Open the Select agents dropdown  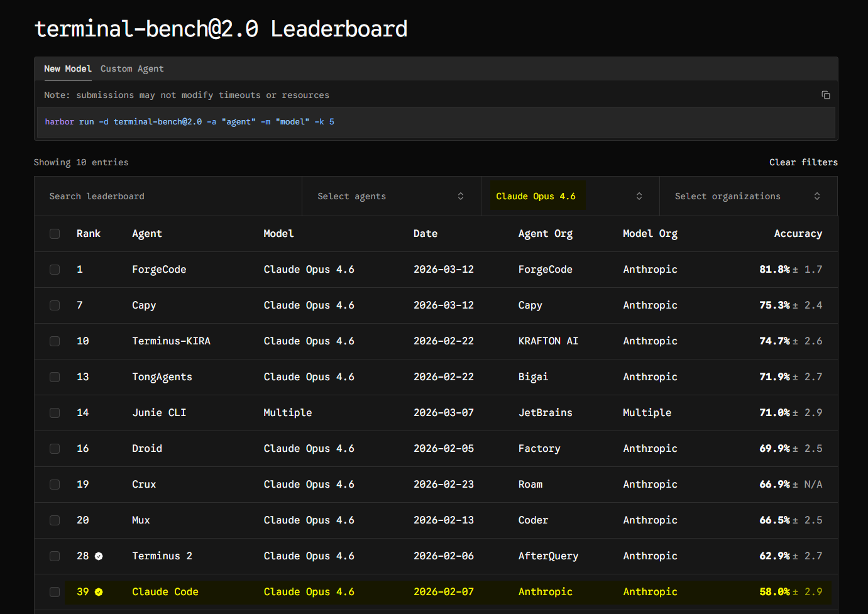391,196
